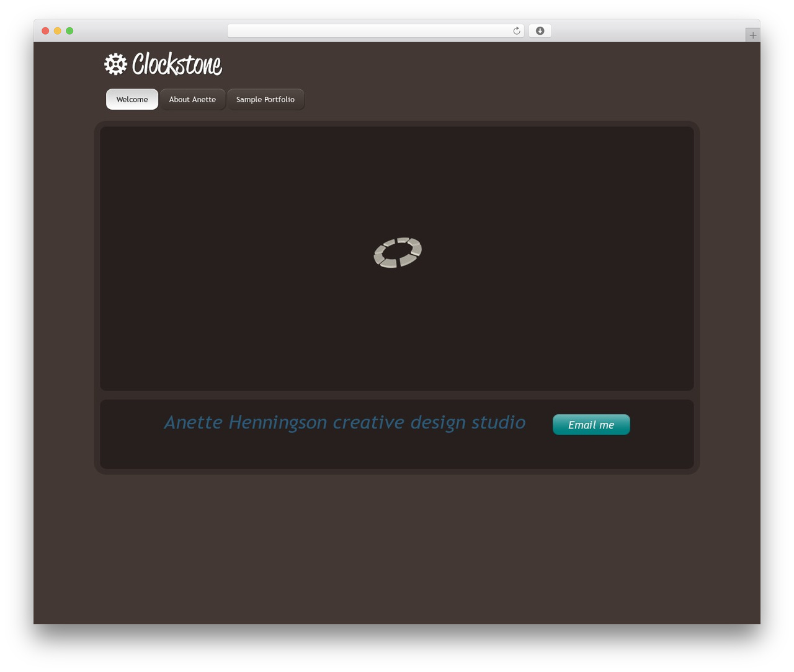794x672 pixels.
Task: Click the Email me button
Action: pos(591,425)
